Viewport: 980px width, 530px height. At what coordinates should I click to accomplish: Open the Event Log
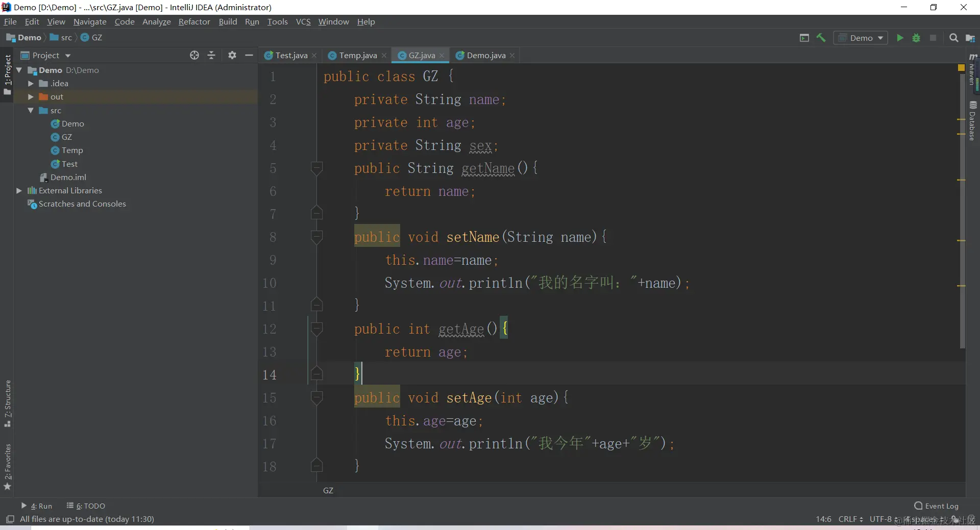pos(937,506)
